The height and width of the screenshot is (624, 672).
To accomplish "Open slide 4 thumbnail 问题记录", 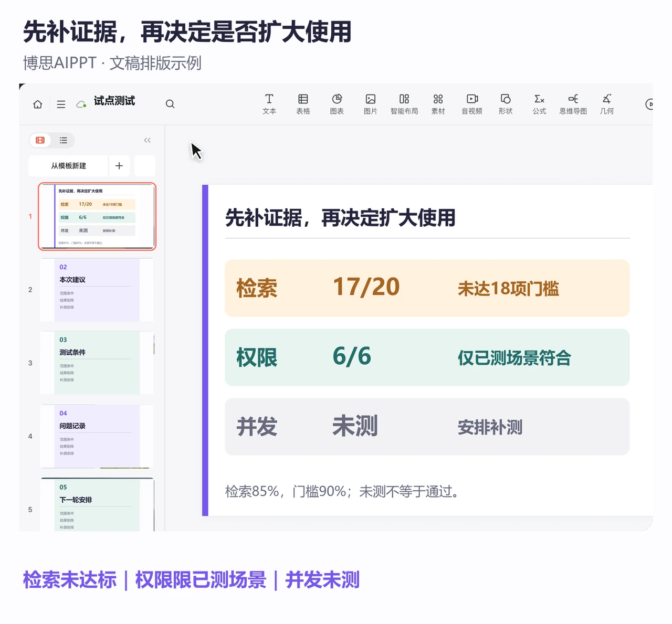I will [x=97, y=436].
